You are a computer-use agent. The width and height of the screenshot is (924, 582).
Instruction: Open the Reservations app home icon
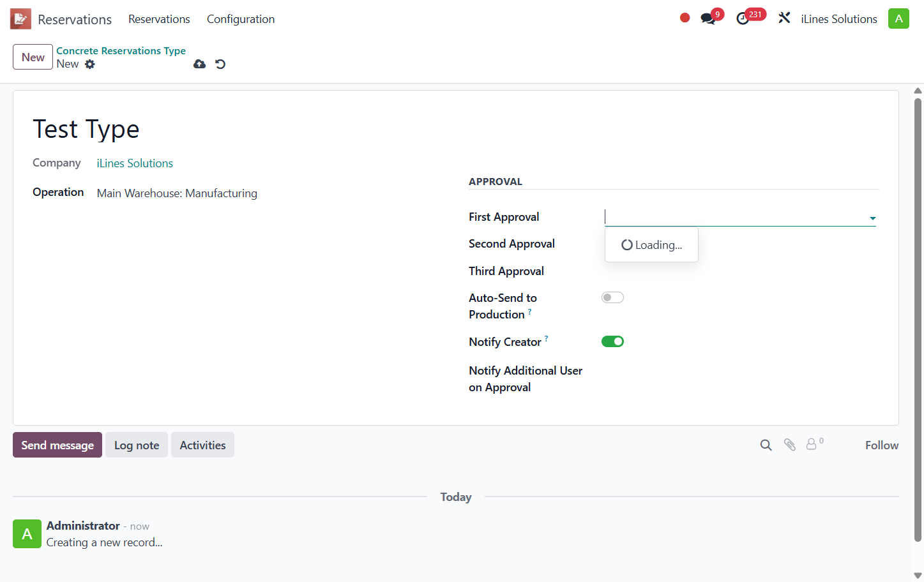pyautogui.click(x=20, y=19)
